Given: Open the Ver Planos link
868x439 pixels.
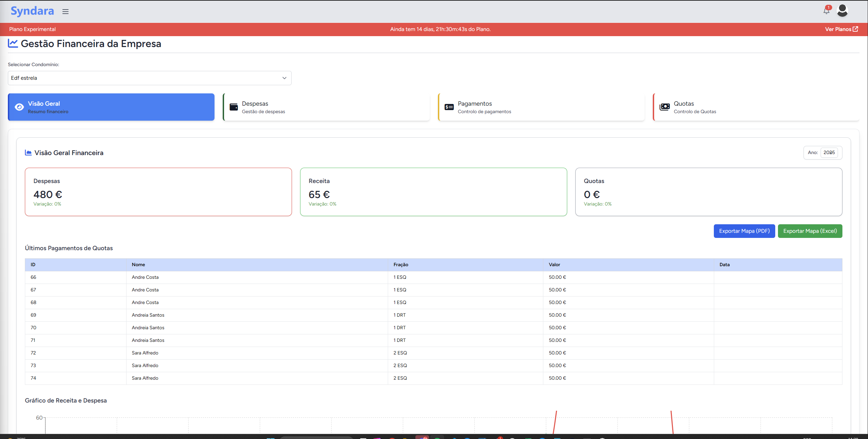Looking at the screenshot, I should [x=838, y=29].
